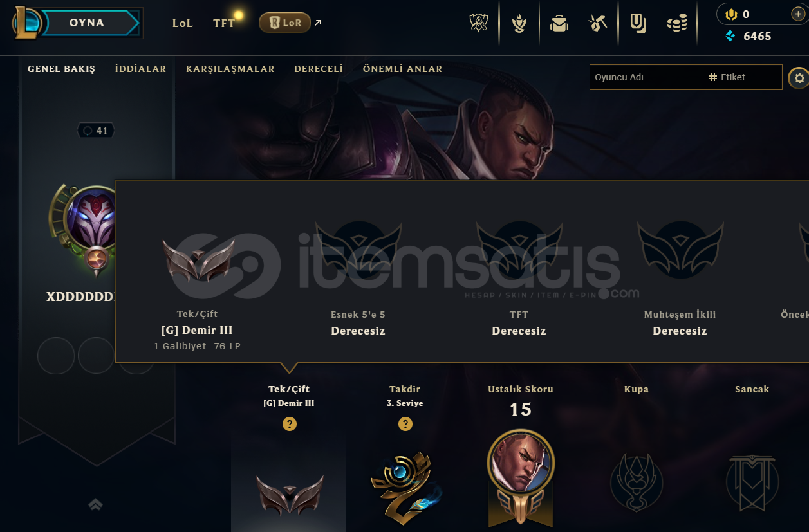Open the ÖNEMLİ ANLAR tab

tap(402, 69)
